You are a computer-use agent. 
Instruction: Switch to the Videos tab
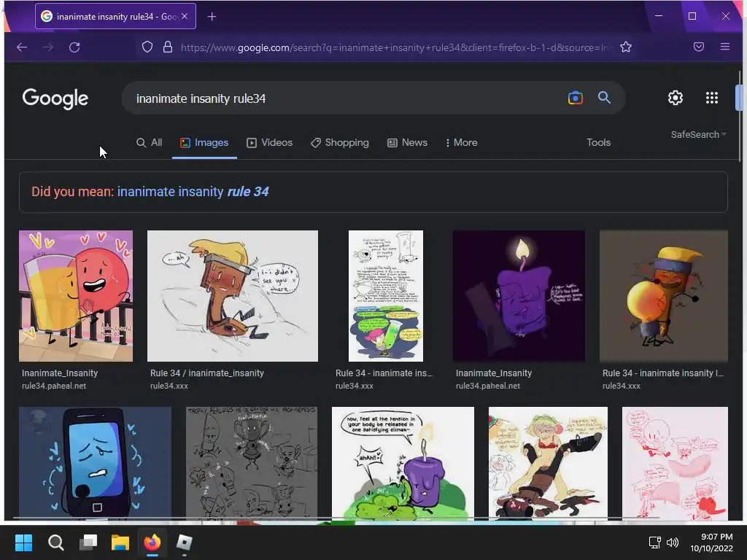point(270,142)
